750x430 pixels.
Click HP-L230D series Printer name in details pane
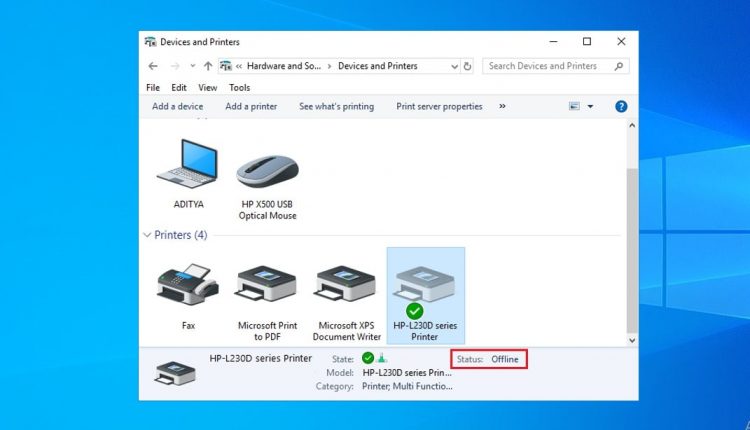260,358
